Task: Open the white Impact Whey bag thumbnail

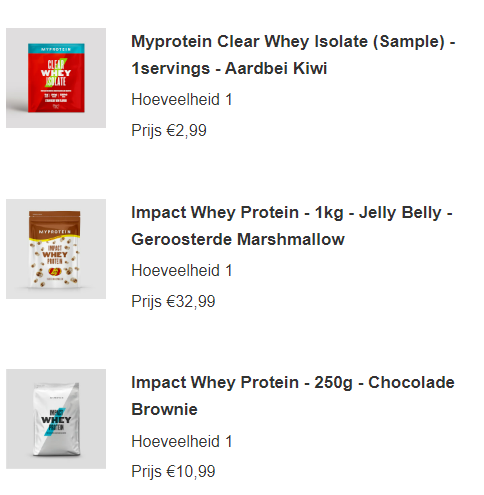Action: pyautogui.click(x=56, y=419)
